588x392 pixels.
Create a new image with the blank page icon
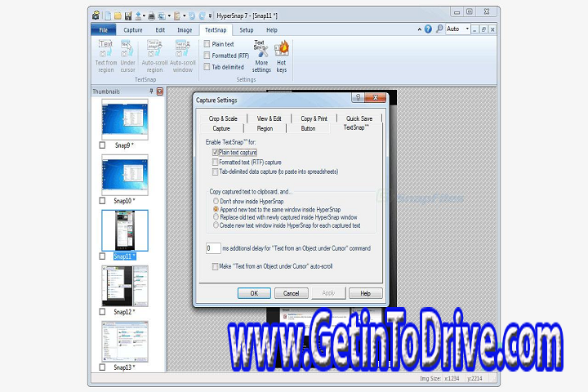[108, 16]
